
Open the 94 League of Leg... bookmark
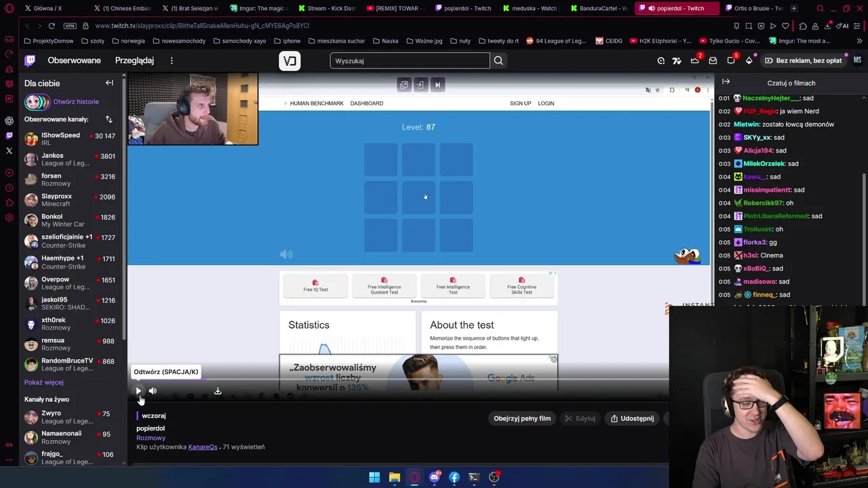(x=556, y=41)
